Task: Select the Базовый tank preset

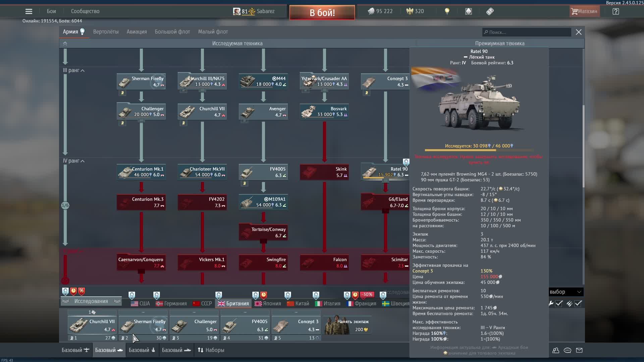Action: [x=109, y=350]
